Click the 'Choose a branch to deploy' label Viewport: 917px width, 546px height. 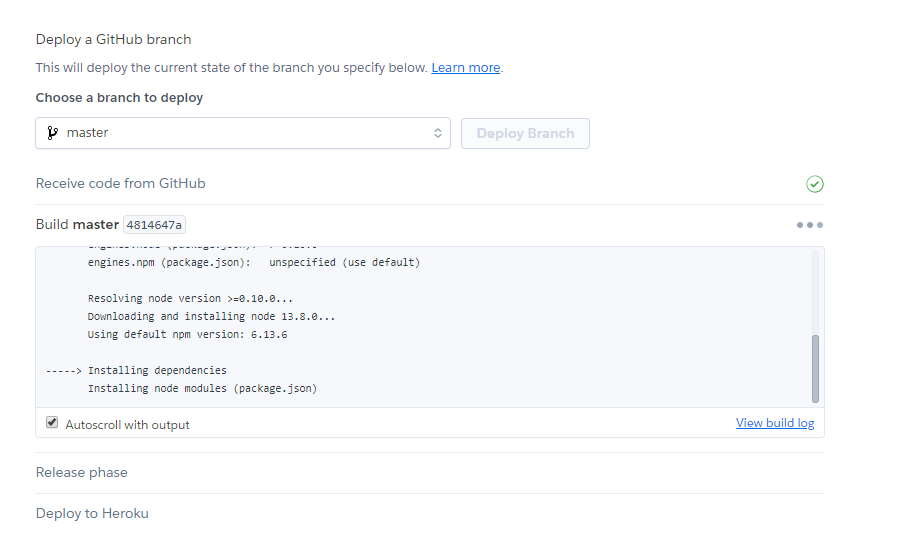click(x=119, y=98)
